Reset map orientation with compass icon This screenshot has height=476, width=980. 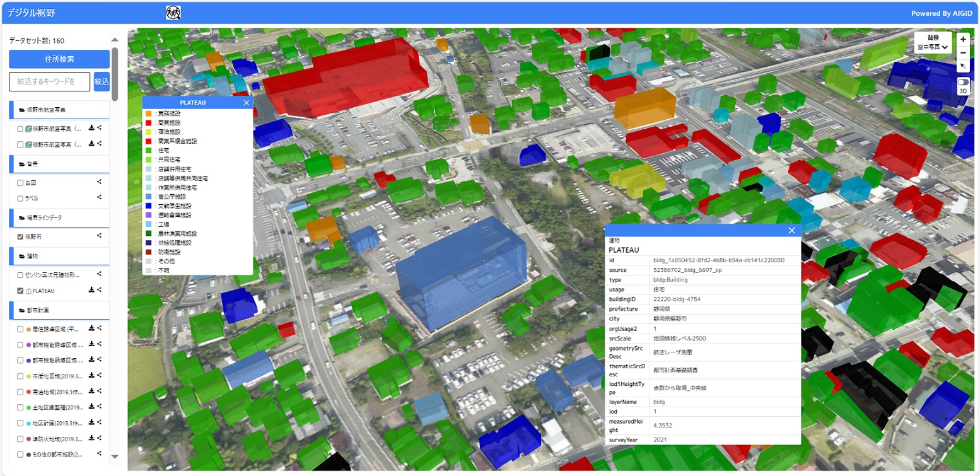pos(963,66)
